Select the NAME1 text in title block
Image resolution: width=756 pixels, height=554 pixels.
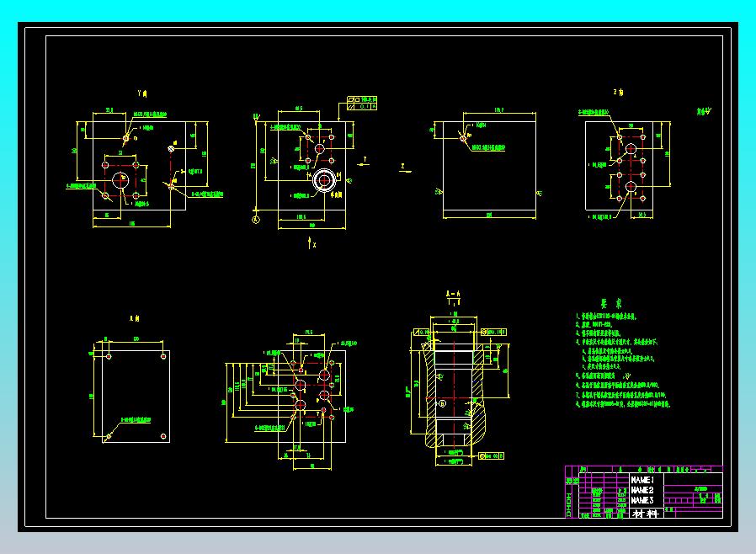coord(642,480)
